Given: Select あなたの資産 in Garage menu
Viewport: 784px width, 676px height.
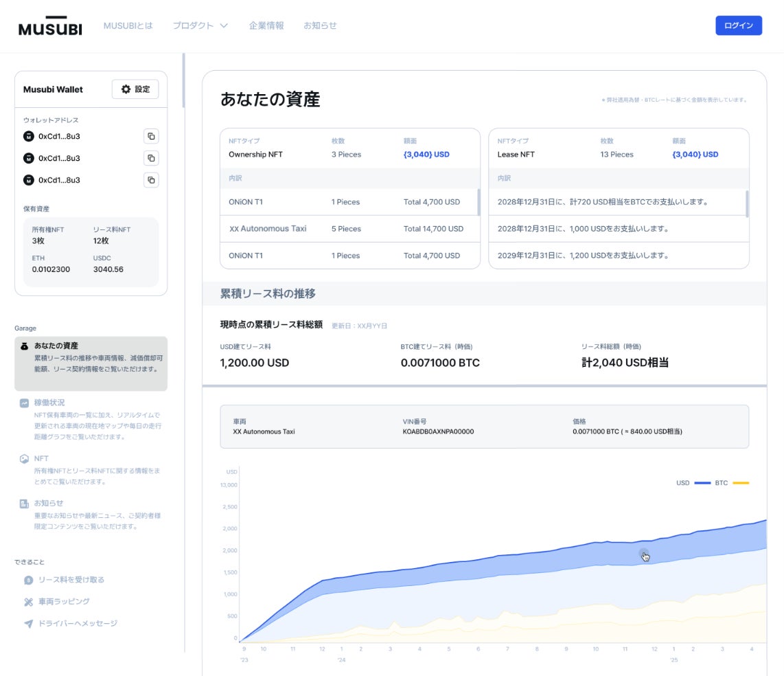Looking at the screenshot, I should coord(91,363).
